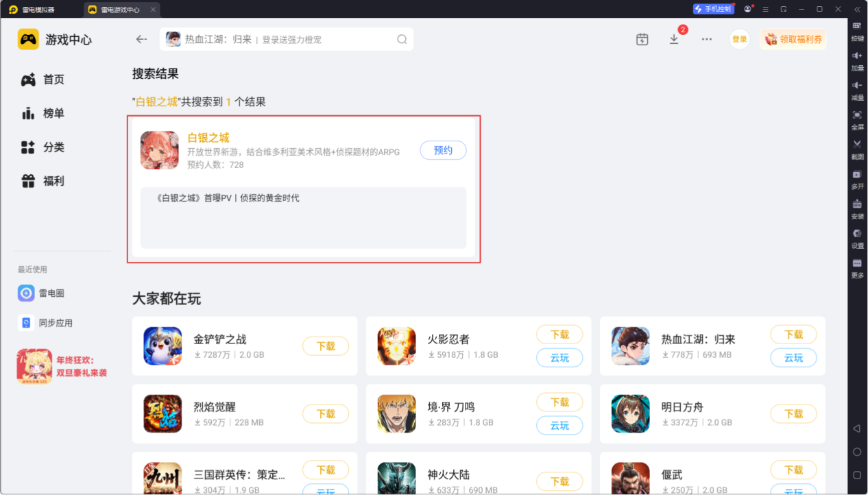This screenshot has height=495, width=868.
Task: Open the download manager icon
Action: [674, 39]
